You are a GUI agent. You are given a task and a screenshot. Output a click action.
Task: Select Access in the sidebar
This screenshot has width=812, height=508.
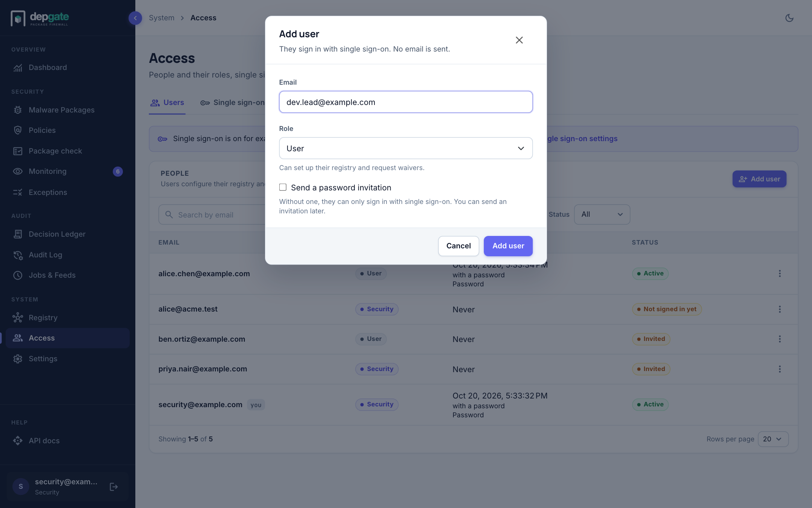point(68,338)
